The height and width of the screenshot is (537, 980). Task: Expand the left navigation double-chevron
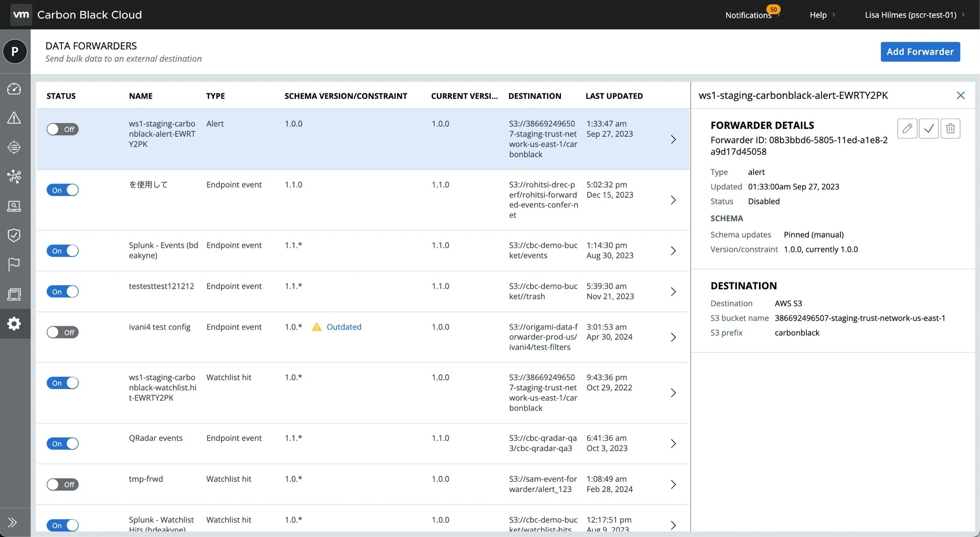(13, 522)
